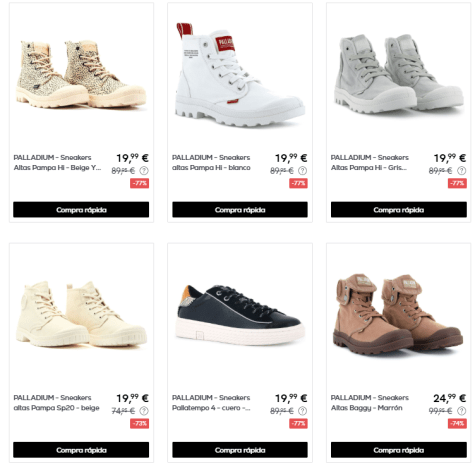Click Compra rápida for grey Pampa Hi
Screen dimensions: 475x464
pos(399,210)
